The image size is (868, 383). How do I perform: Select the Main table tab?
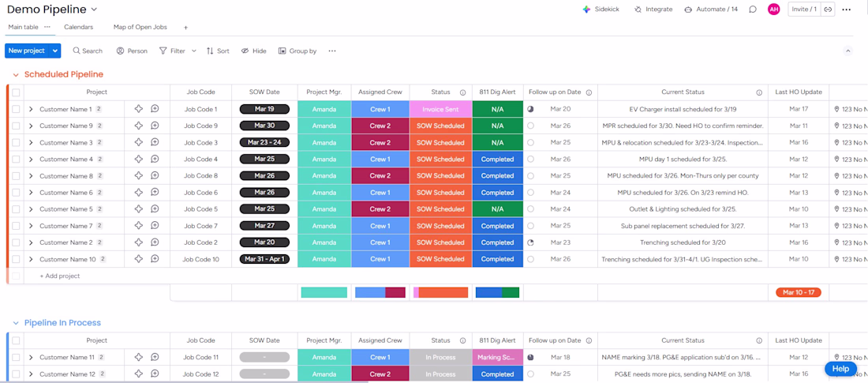23,27
